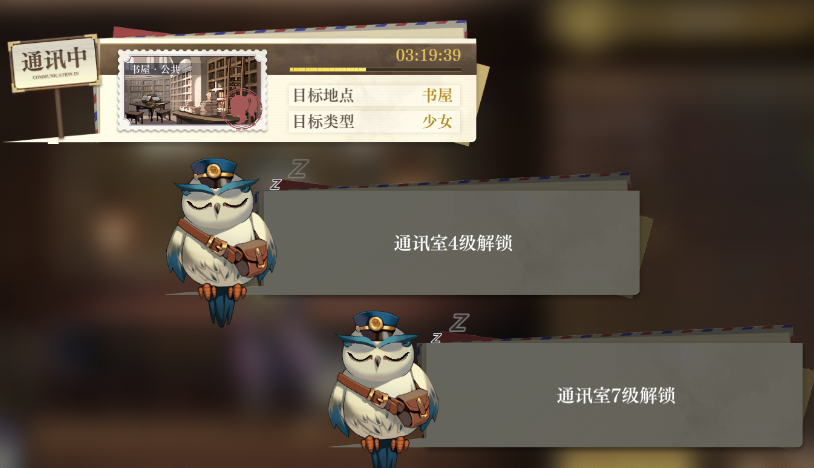Click the upper owl's blue postal cap
This screenshot has width=814, height=468.
point(213,172)
